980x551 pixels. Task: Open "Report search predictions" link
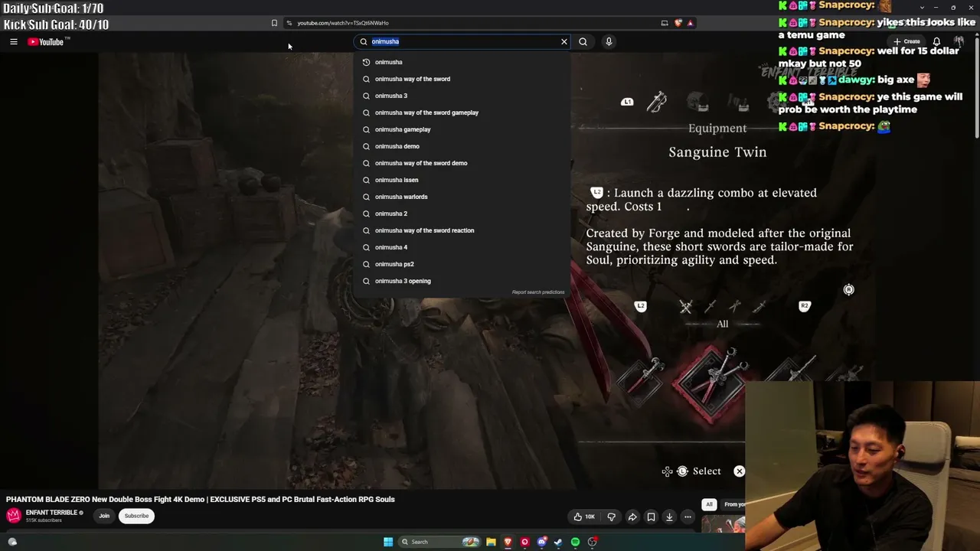click(538, 292)
